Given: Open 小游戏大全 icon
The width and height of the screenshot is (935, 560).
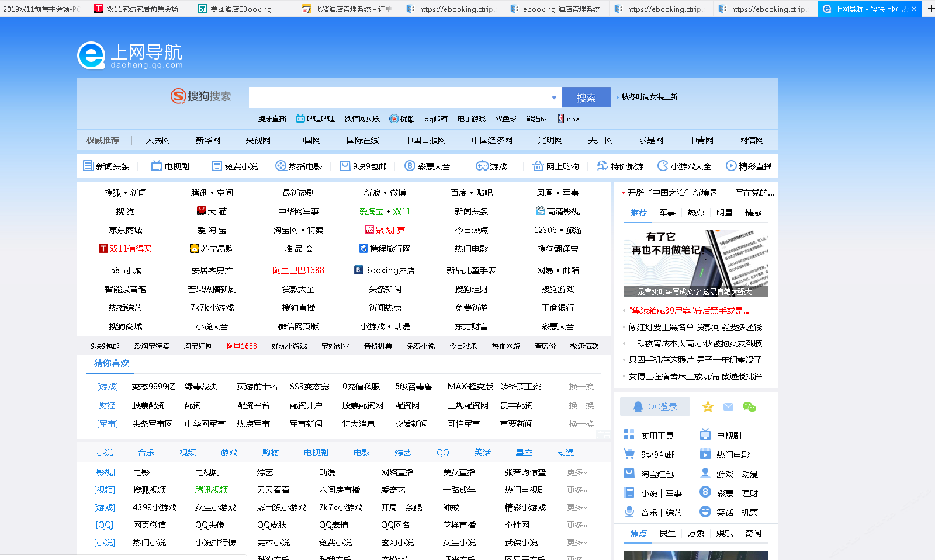Looking at the screenshot, I should 663,166.
